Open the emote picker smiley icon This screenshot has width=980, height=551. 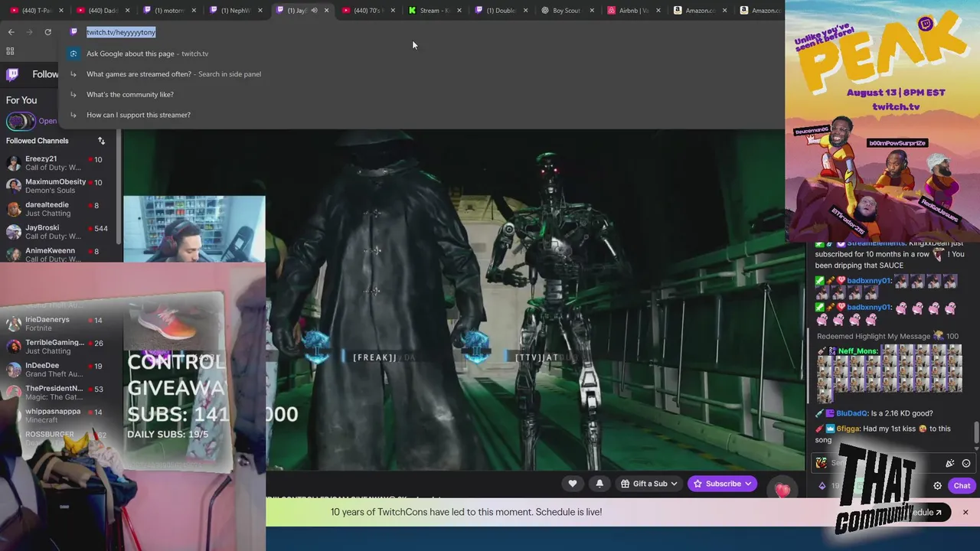pos(966,463)
